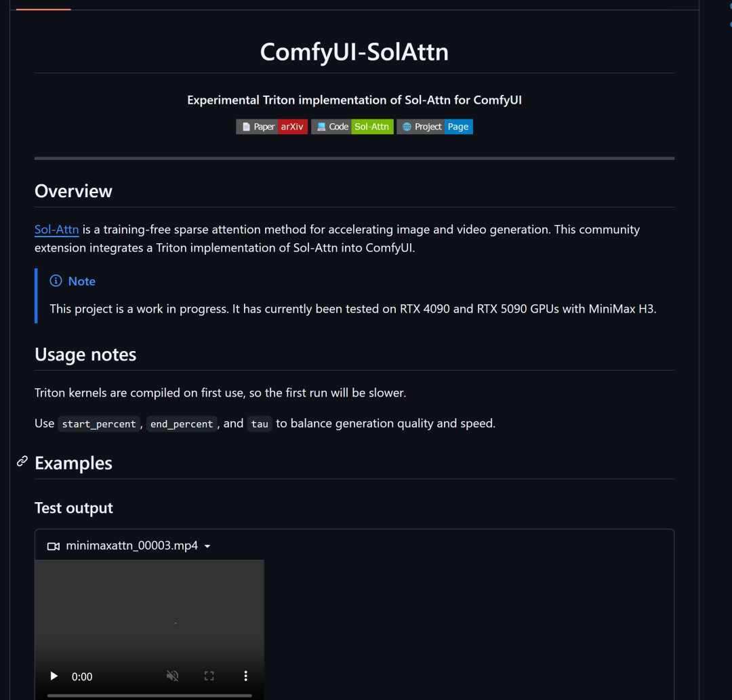Click the 'Triton kernels are compiled' sentence
Viewport: 732px width, 700px height.
pos(220,393)
